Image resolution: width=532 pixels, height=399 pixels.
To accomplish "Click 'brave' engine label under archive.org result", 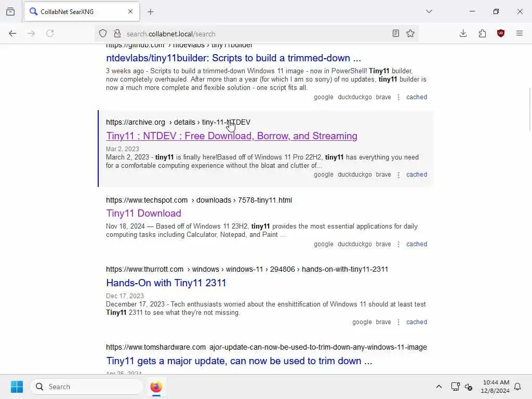I will [x=383, y=175].
